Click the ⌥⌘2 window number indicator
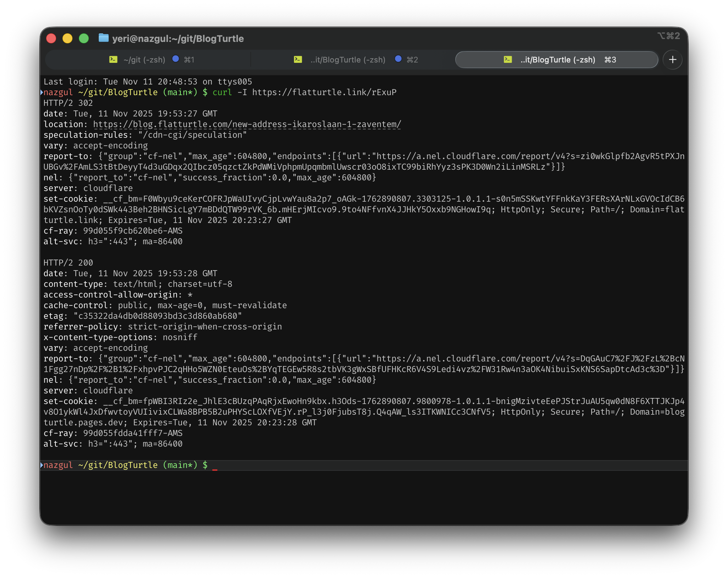 [668, 36]
